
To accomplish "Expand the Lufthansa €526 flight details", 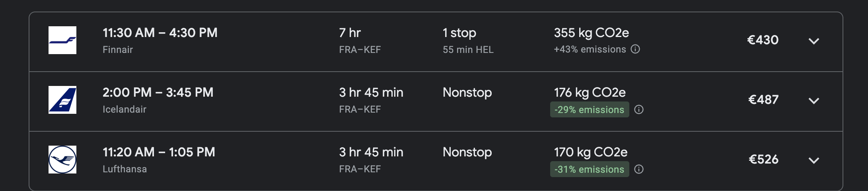I will (x=814, y=160).
